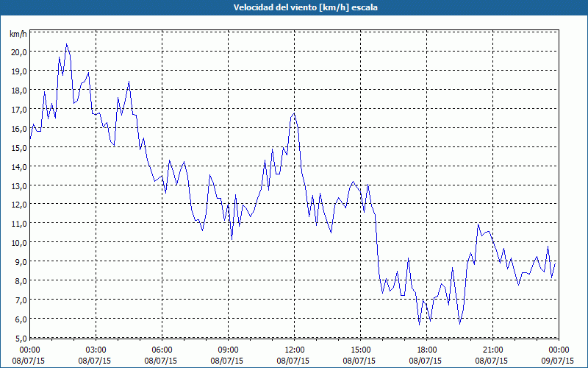
Task: Select the '21:00' time label
Action: point(492,350)
